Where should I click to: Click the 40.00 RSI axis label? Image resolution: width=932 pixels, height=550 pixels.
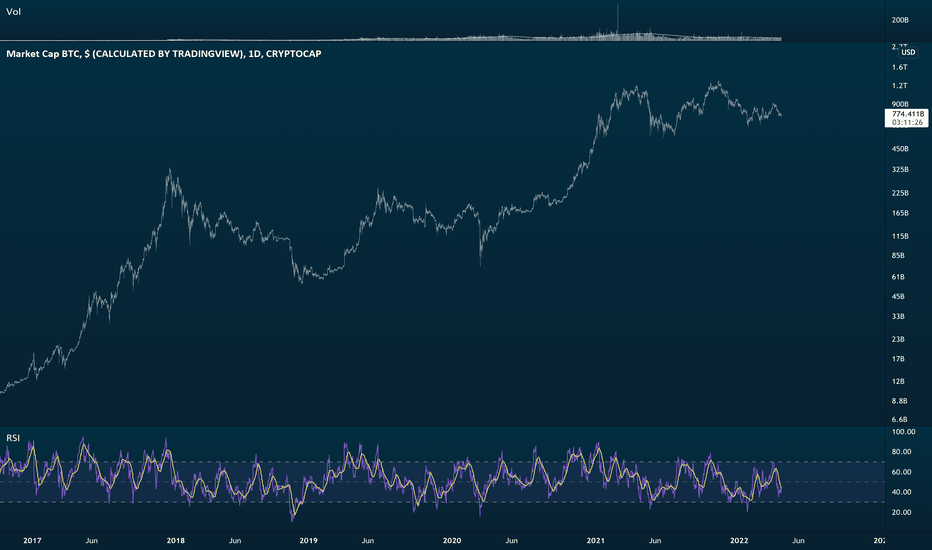(x=902, y=492)
